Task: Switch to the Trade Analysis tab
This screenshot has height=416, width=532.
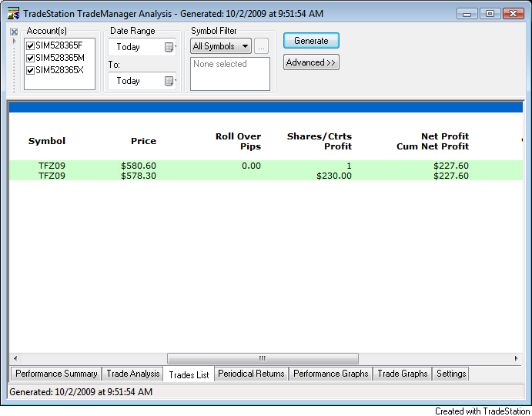Action: point(133,374)
